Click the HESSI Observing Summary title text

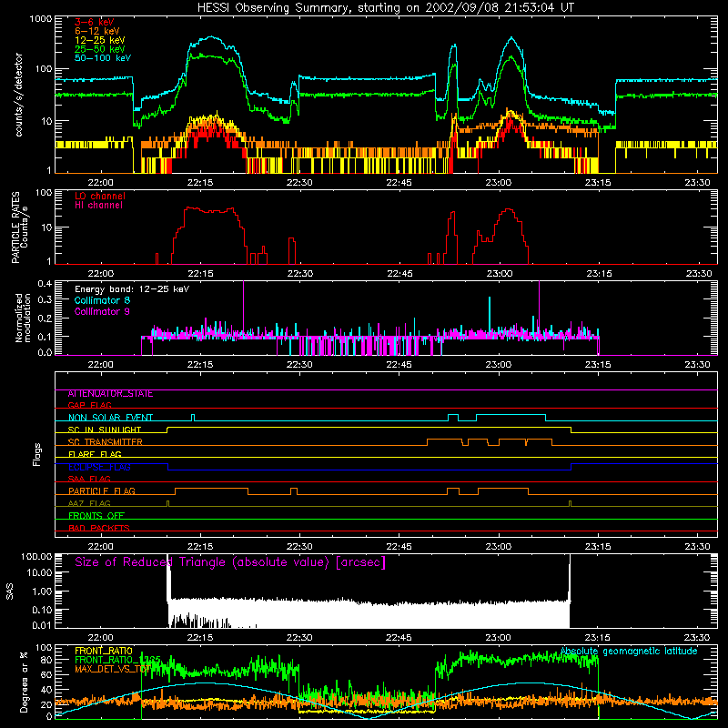(386, 8)
